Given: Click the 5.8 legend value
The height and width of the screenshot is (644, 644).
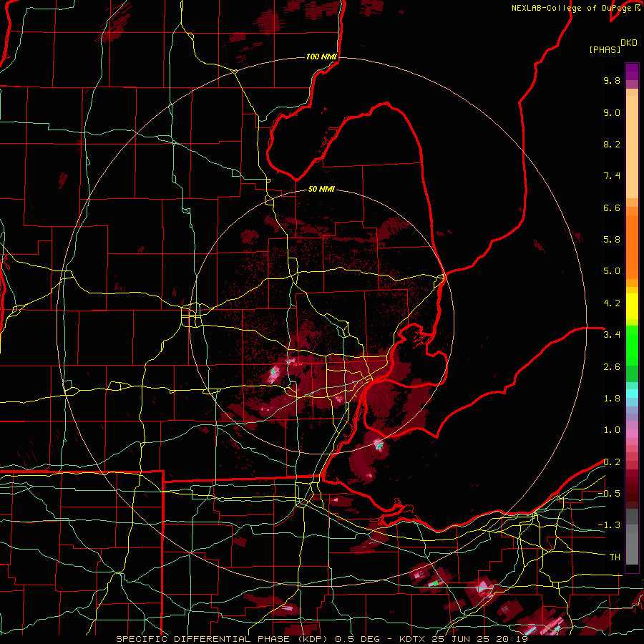Looking at the screenshot, I should 612,240.
